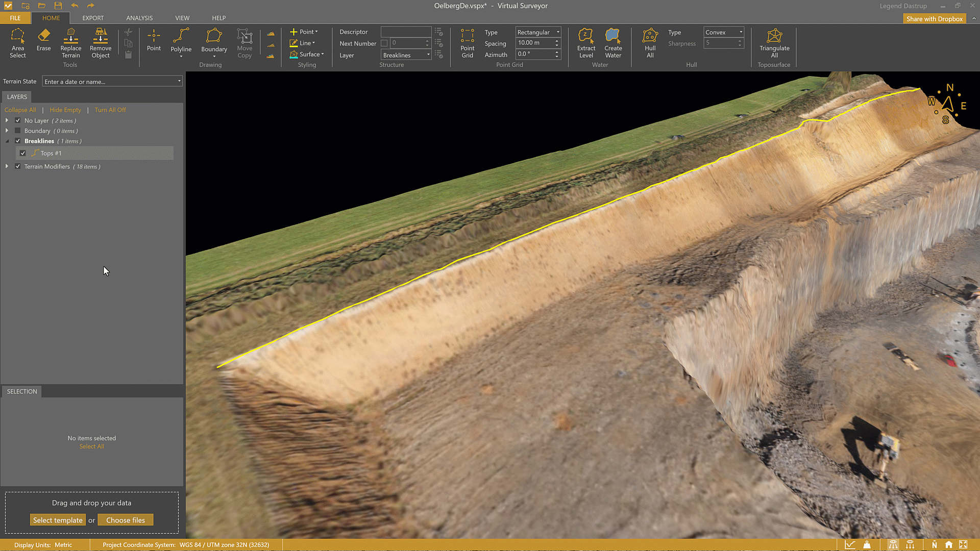Image resolution: width=980 pixels, height=551 pixels.
Task: Click the Select All link
Action: [91, 446]
